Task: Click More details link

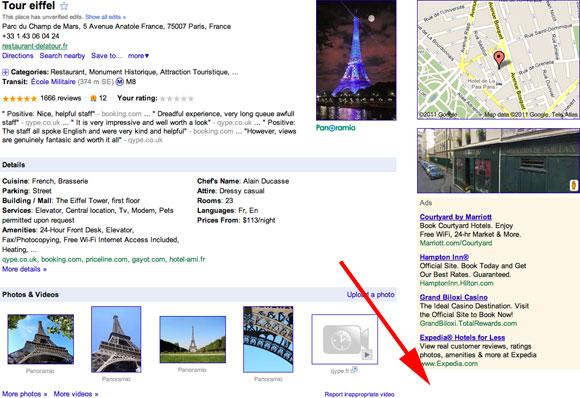Action: pyautogui.click(x=24, y=269)
